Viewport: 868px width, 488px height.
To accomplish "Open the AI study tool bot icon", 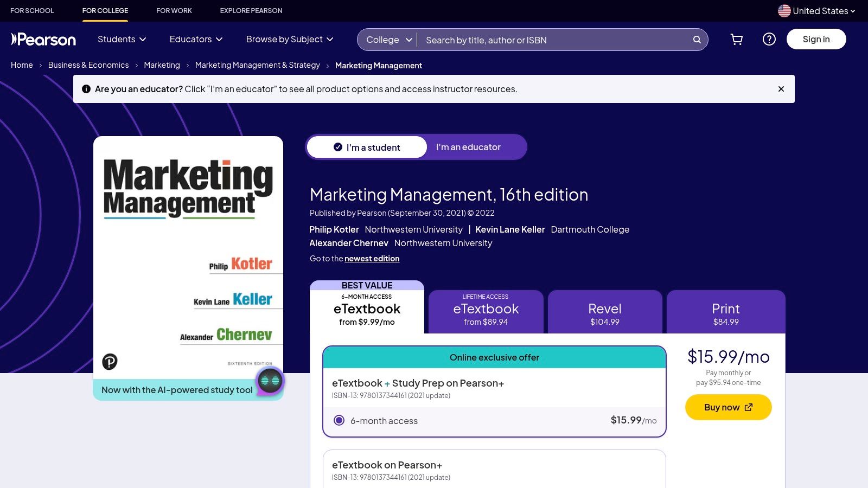I will click(270, 381).
